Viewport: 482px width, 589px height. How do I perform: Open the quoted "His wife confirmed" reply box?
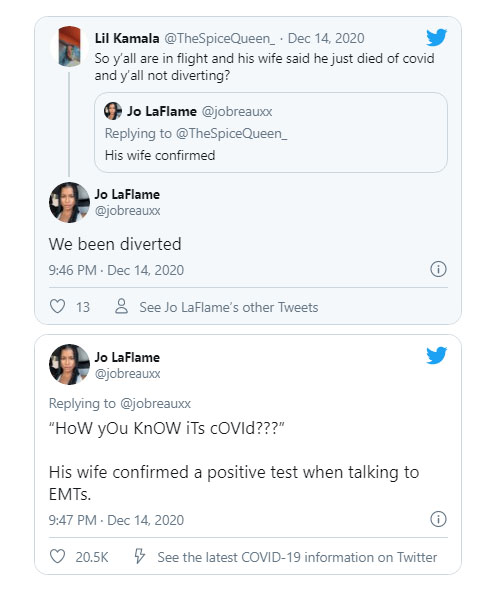(270, 132)
